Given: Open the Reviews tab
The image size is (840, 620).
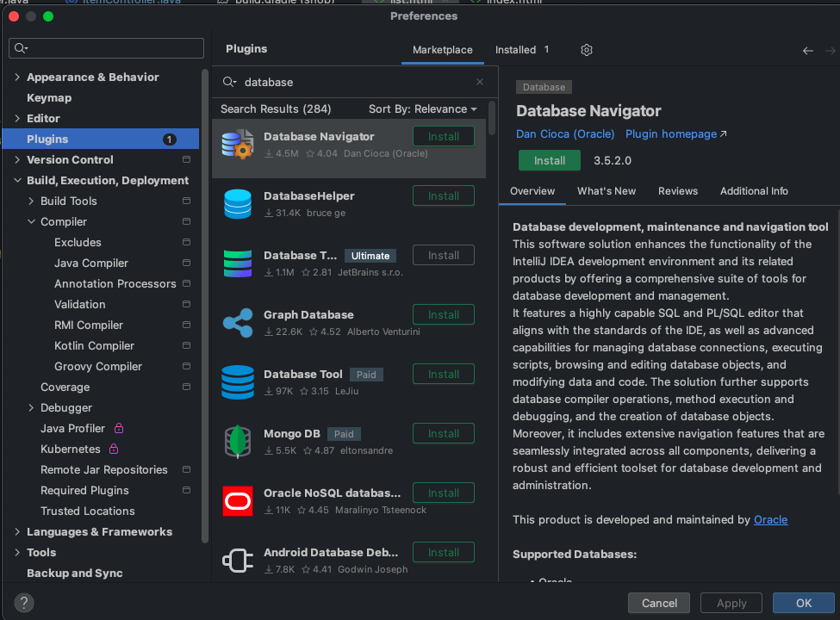Looking at the screenshot, I should coord(678,191).
